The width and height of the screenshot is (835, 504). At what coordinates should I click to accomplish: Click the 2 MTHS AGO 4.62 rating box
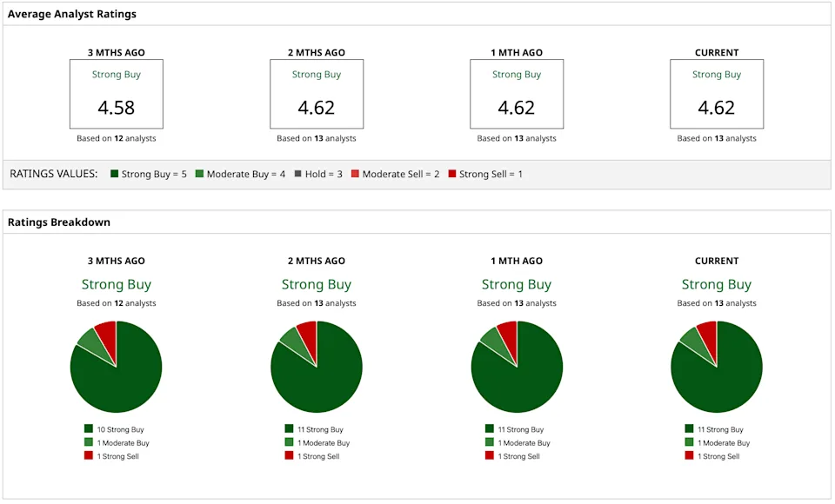[317, 94]
